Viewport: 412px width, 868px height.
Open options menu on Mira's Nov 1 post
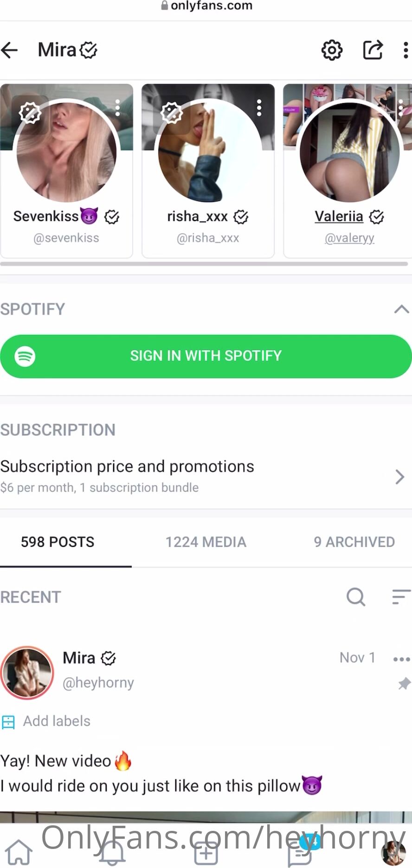[401, 659]
